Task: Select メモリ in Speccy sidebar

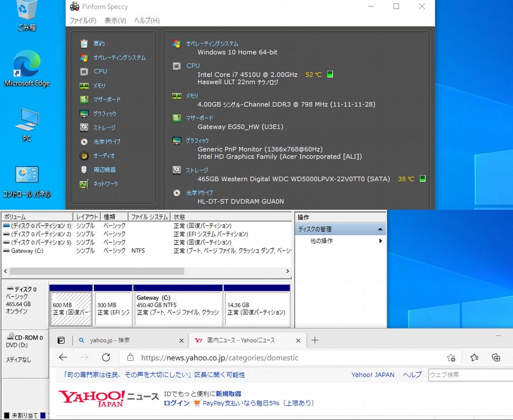Action: (x=99, y=85)
